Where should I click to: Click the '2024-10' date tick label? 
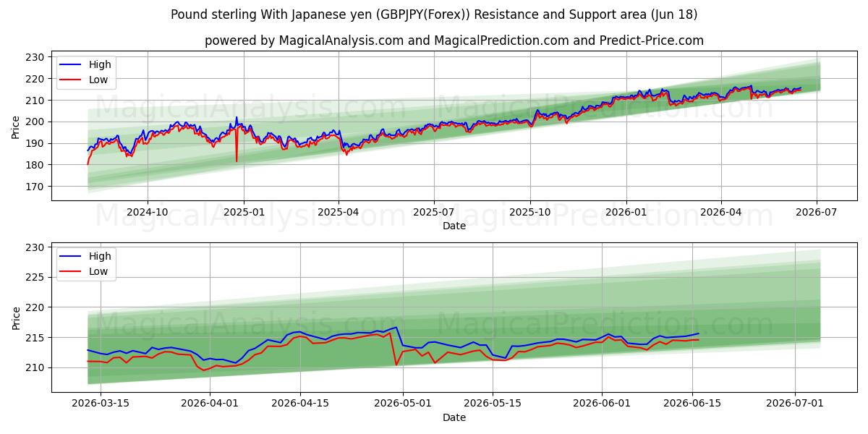pos(148,213)
